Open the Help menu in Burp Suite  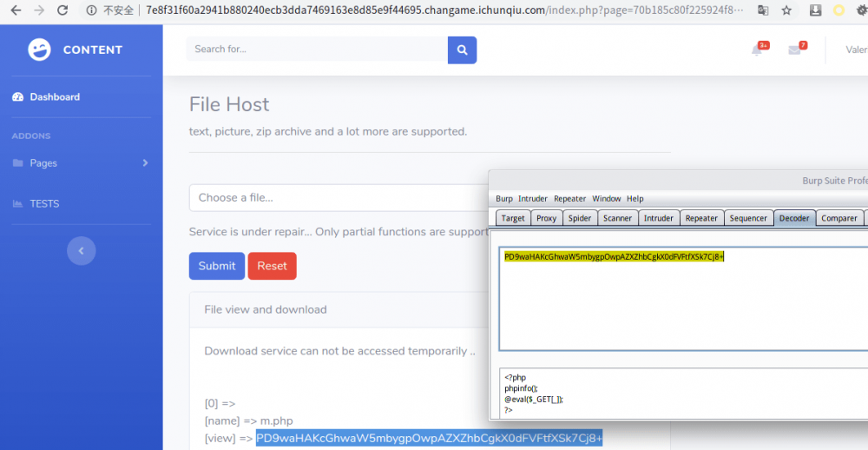coord(635,198)
